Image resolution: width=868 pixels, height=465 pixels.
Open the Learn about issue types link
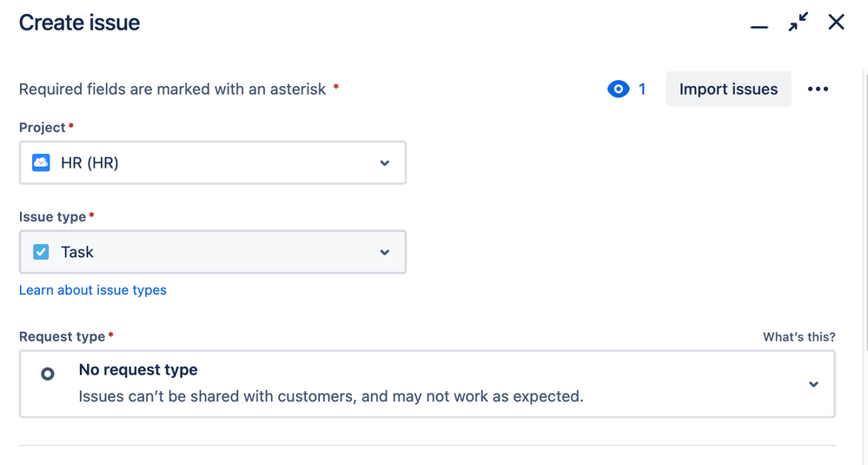pos(93,290)
